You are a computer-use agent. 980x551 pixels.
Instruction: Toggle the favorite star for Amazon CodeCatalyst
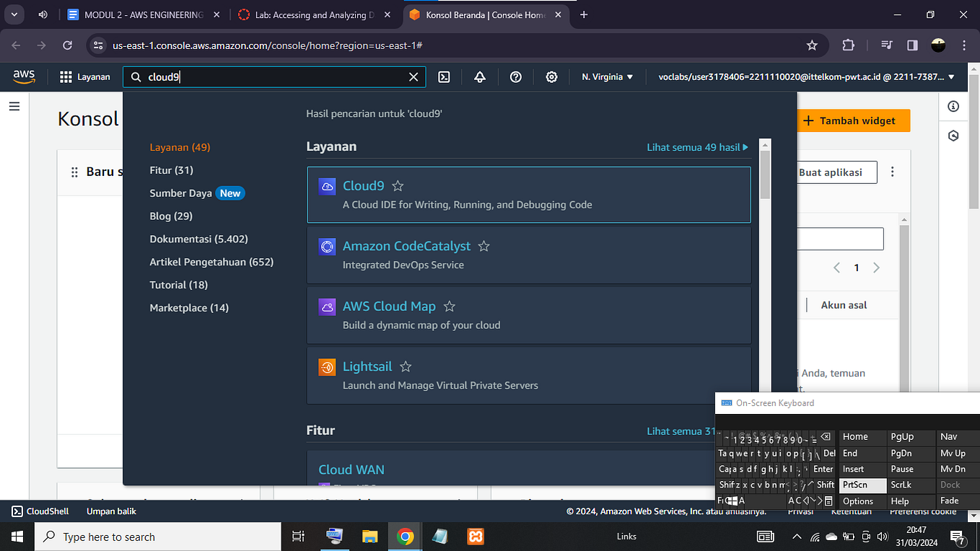(x=484, y=246)
